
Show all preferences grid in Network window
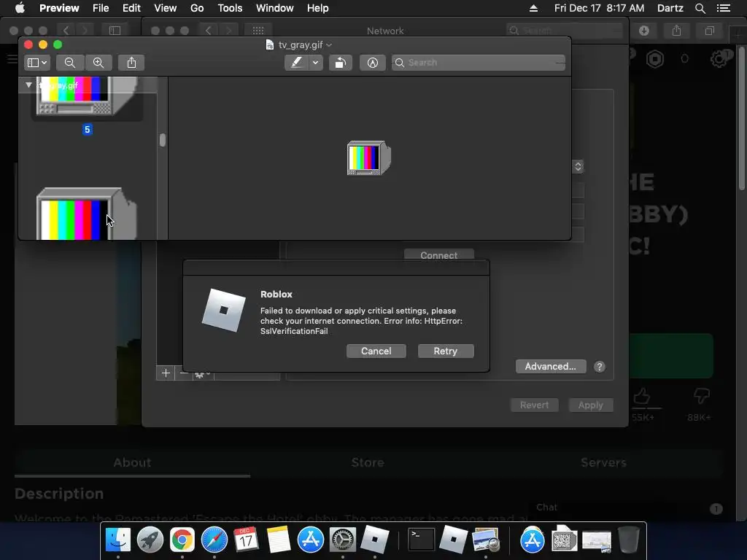pos(258,31)
